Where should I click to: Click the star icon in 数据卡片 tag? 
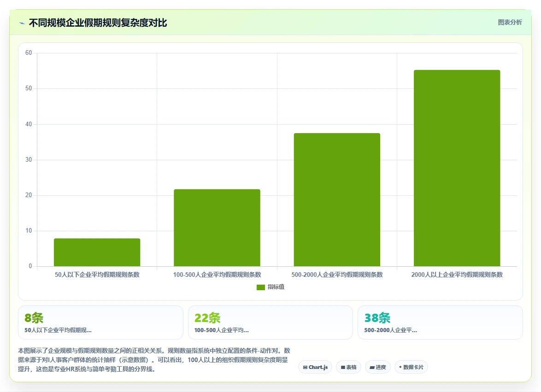tap(400, 367)
